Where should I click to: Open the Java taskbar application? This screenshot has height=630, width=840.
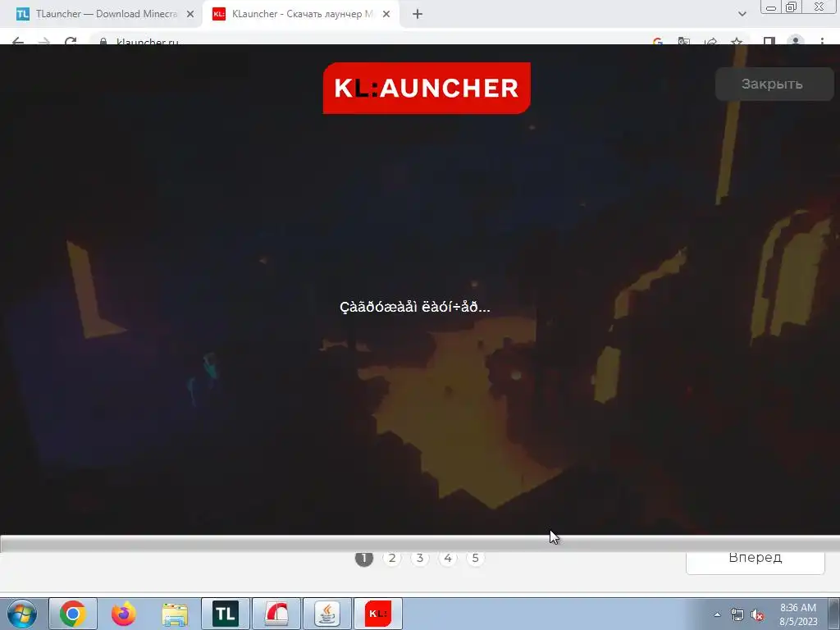[x=327, y=614]
